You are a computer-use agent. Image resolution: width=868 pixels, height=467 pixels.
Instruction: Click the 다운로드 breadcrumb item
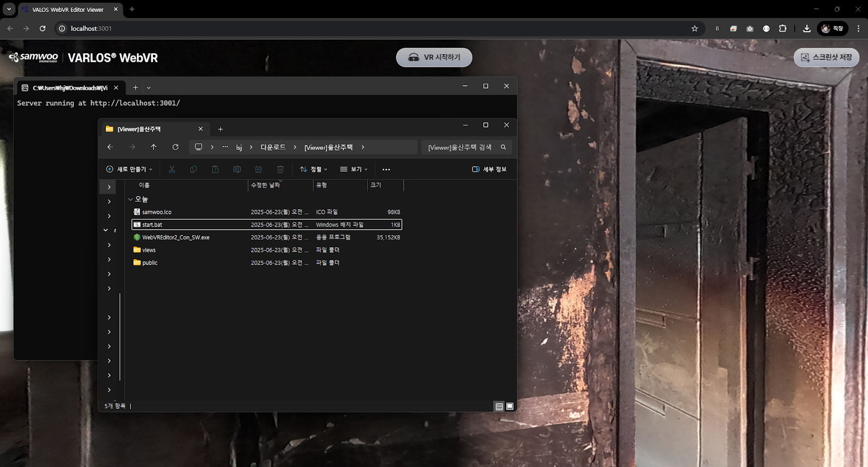click(273, 147)
